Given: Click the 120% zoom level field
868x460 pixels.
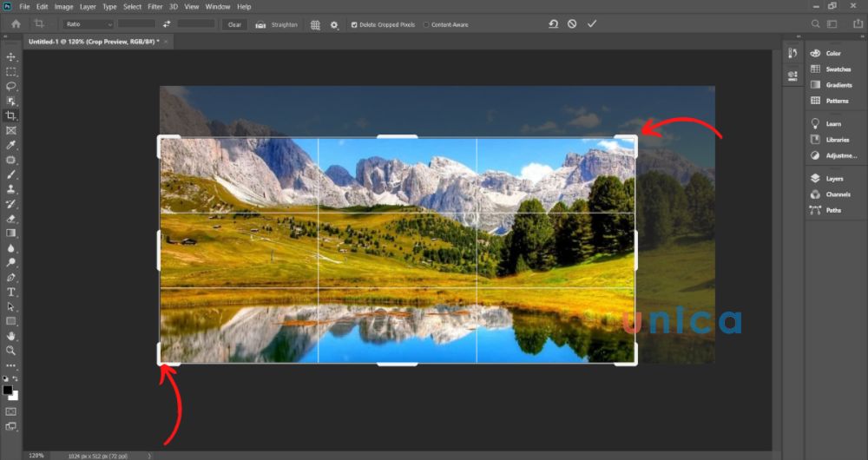Looking at the screenshot, I should point(36,456).
